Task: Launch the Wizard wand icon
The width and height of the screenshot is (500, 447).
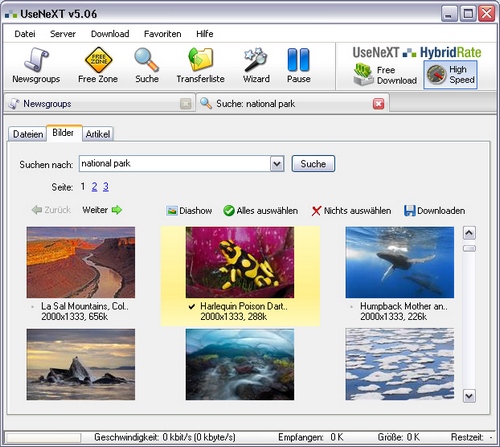Action: point(256,60)
